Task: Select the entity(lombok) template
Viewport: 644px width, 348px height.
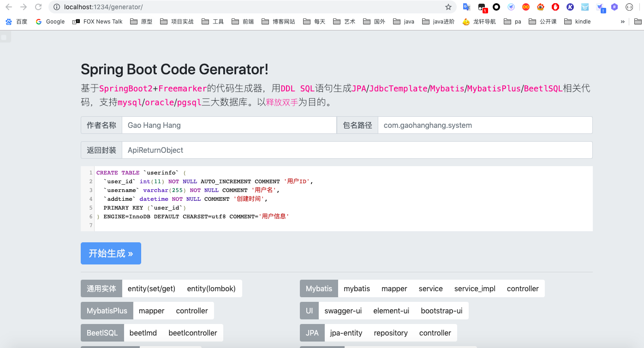Action: tap(211, 288)
